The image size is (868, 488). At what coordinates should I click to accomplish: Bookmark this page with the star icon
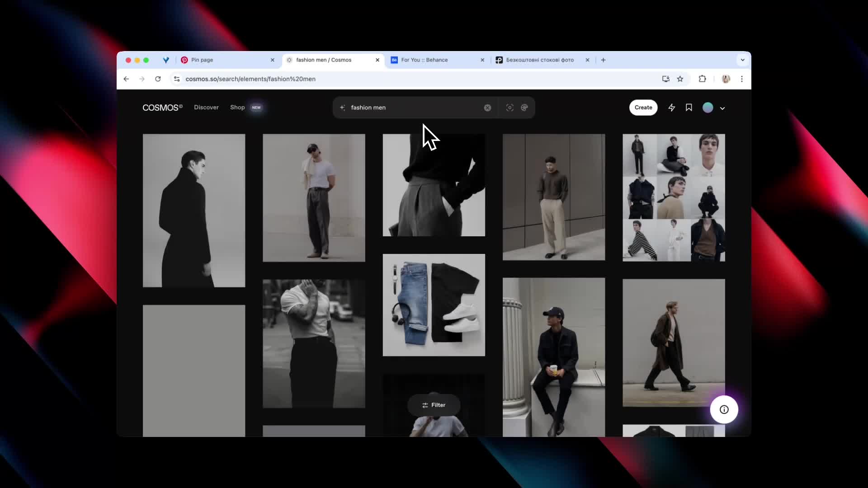pos(680,79)
